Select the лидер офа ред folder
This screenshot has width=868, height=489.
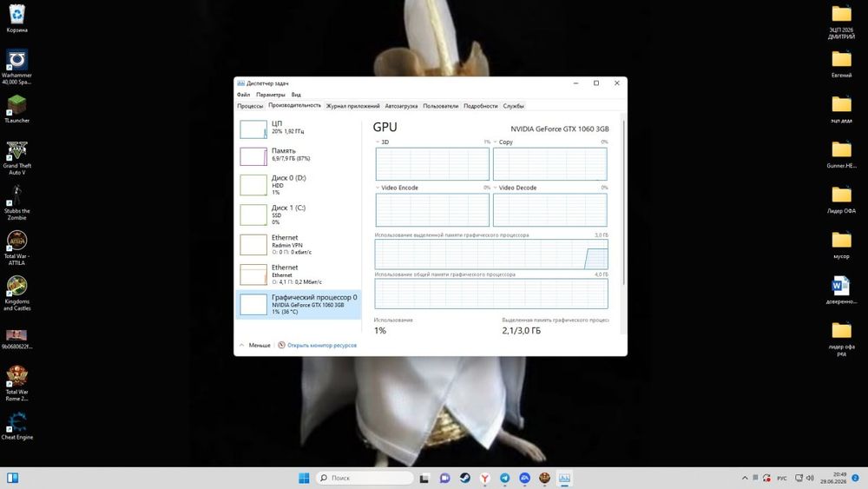pyautogui.click(x=841, y=339)
